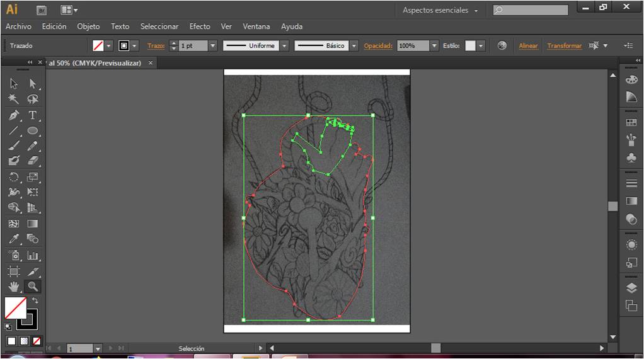Switch to the CMYK/Previsualizar document tab

(x=95, y=63)
